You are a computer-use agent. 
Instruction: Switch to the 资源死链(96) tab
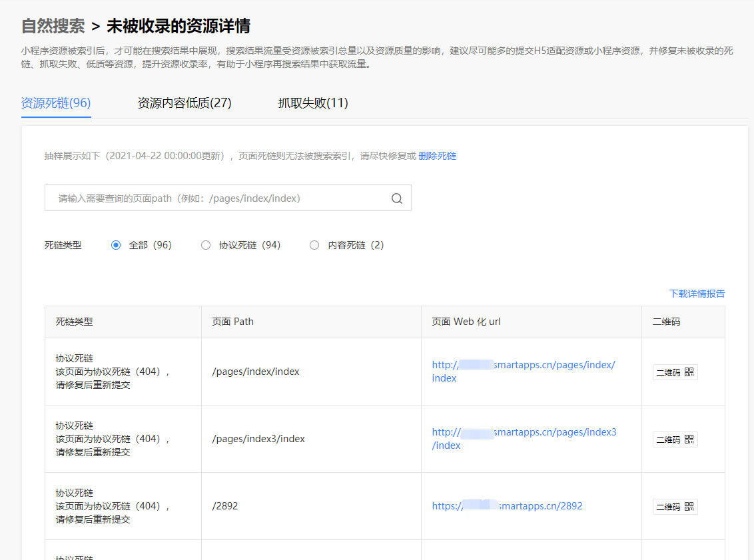(56, 103)
